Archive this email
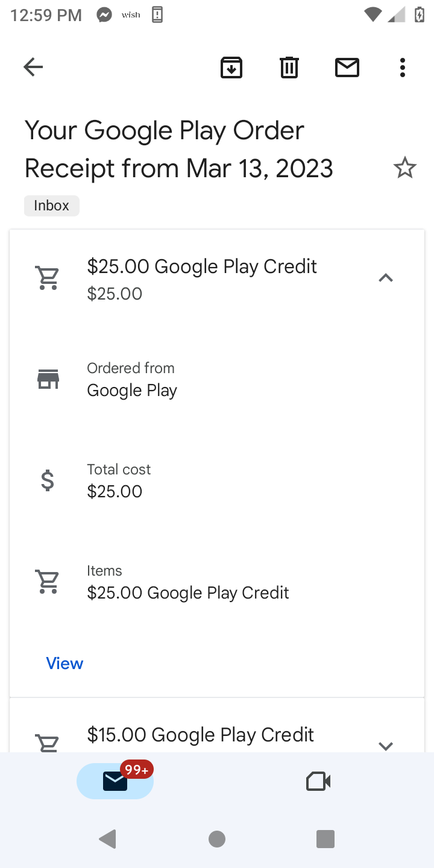Viewport: 434px width, 868px height. click(231, 68)
